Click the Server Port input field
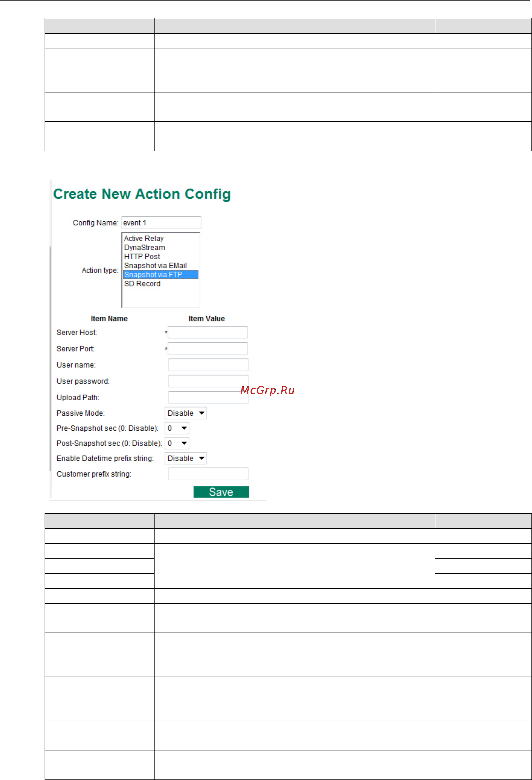 pyautogui.click(x=208, y=348)
